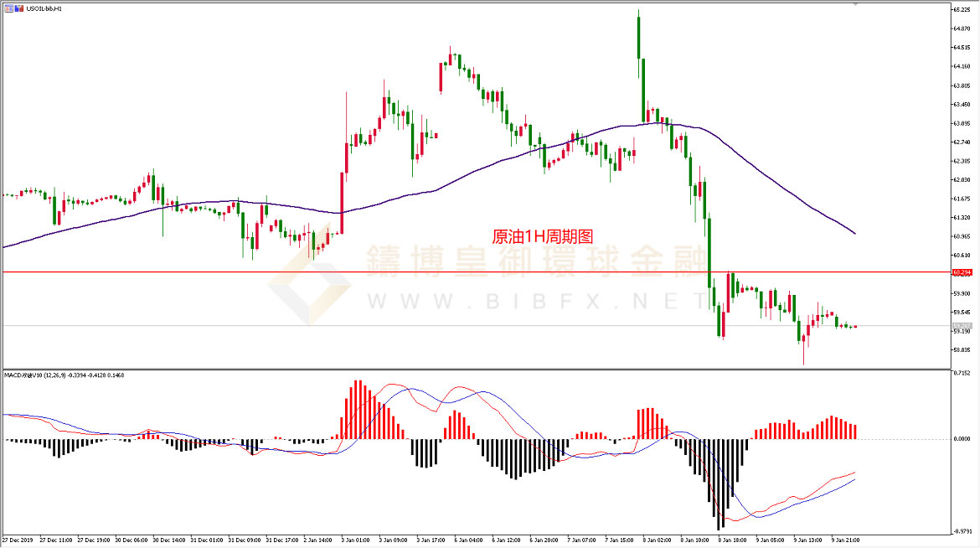Screen dimensions: 980x548
Task: Select the red 60.294 price tag
Action: (x=962, y=272)
